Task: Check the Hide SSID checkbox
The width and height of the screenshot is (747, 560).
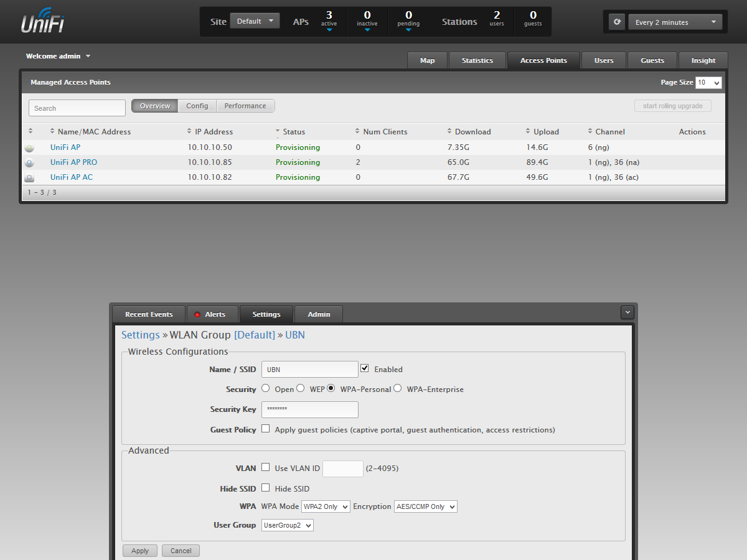Action: (x=266, y=488)
